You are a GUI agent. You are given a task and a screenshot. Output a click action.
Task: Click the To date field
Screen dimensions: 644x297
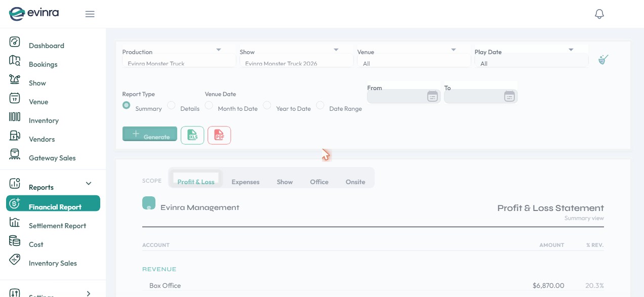(481, 96)
